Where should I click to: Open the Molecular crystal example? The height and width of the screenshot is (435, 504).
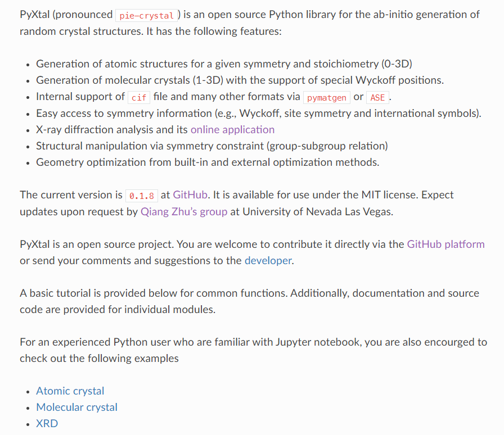point(77,407)
